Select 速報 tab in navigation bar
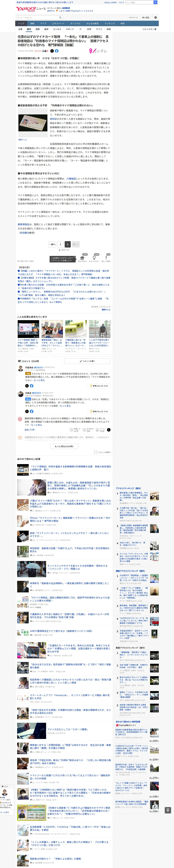Viewport: 174px width, 868px height. [x=32, y=24]
